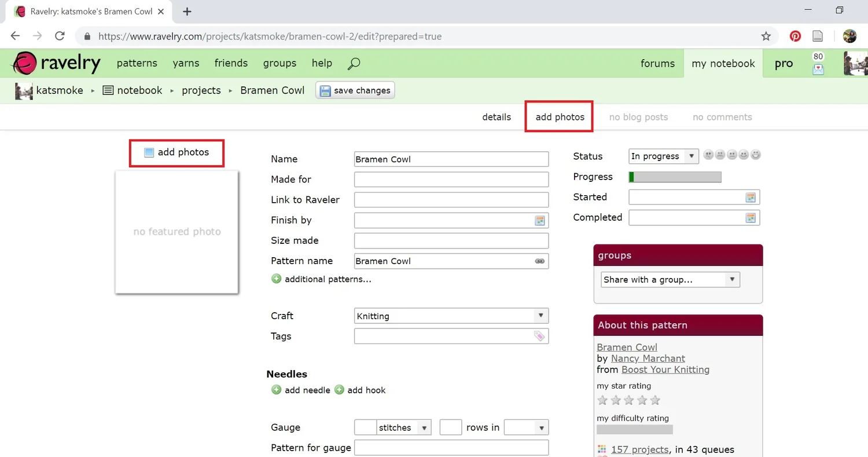Click the link icon in Pattern name field
The image size is (868, 457).
(540, 261)
